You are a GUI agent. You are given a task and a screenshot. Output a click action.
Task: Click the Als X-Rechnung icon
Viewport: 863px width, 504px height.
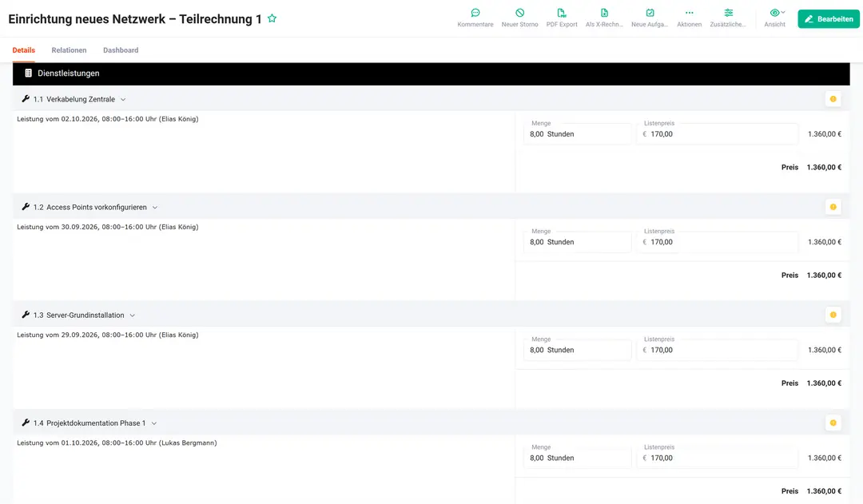pos(604,13)
